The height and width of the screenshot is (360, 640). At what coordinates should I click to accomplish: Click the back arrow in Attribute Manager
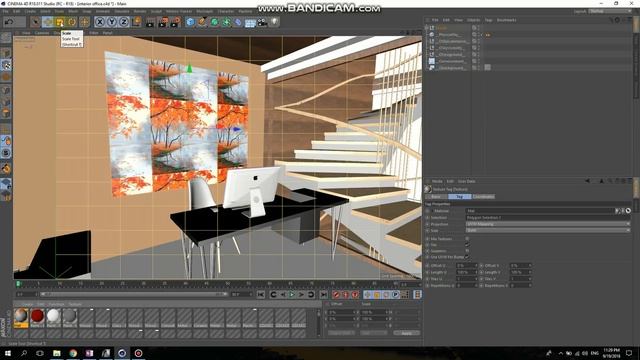[587, 181]
